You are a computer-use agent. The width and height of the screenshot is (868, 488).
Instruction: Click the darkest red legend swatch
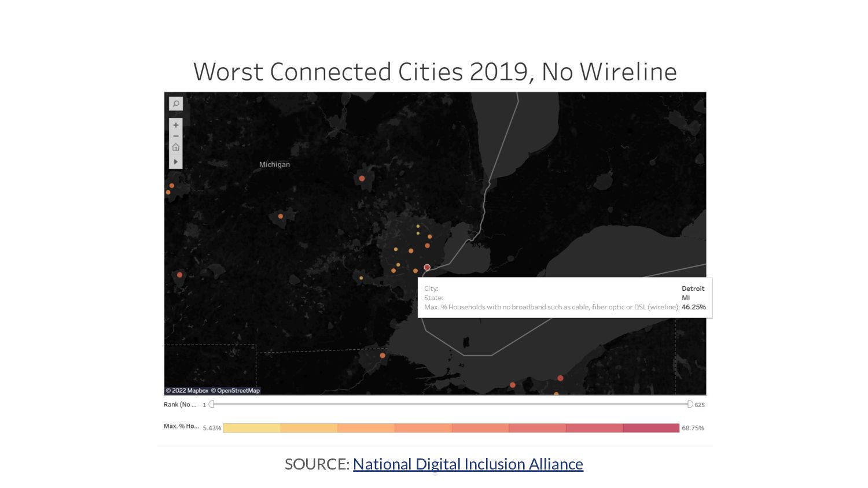click(x=651, y=428)
